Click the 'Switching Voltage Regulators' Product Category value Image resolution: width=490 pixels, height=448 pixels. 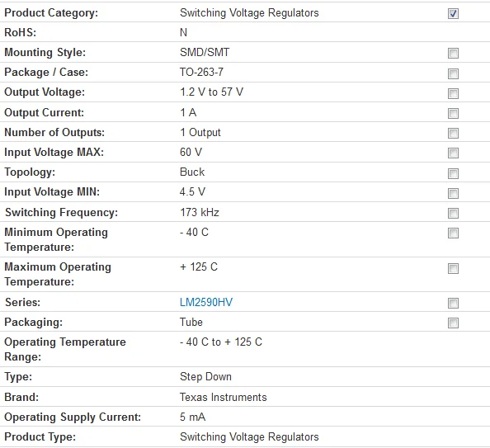249,13
